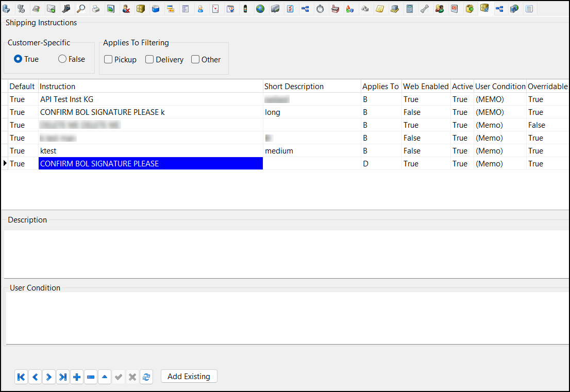Click the forklift toolbar icon
Screen dimensions: 570x392
(x=66, y=9)
